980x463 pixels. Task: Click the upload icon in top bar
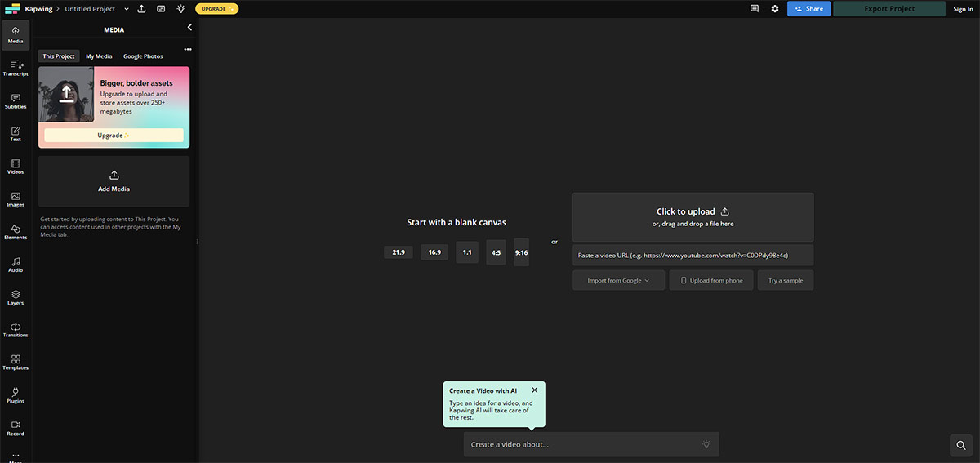141,8
